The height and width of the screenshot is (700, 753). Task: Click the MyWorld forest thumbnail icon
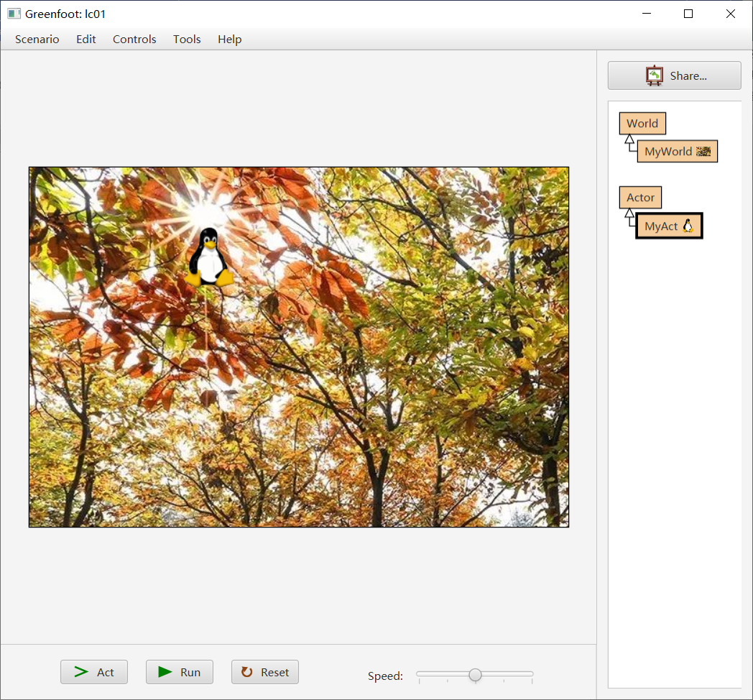click(x=703, y=152)
